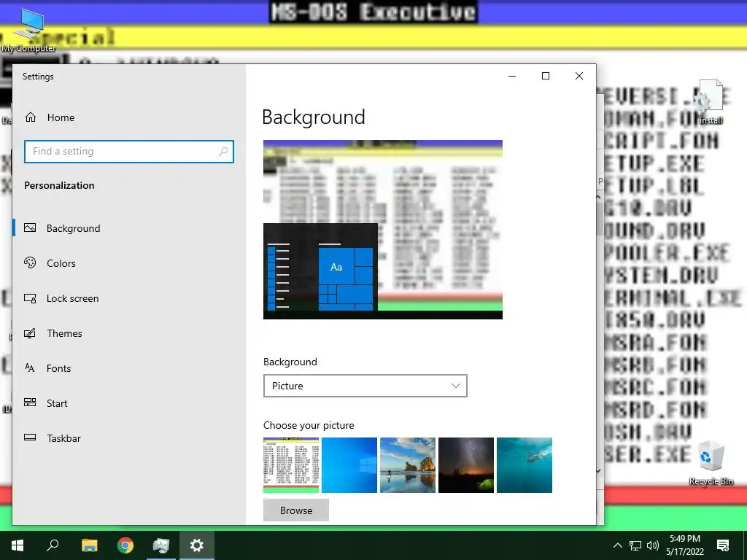
Task: Click the Settings gear on taskbar
Action: point(197,545)
